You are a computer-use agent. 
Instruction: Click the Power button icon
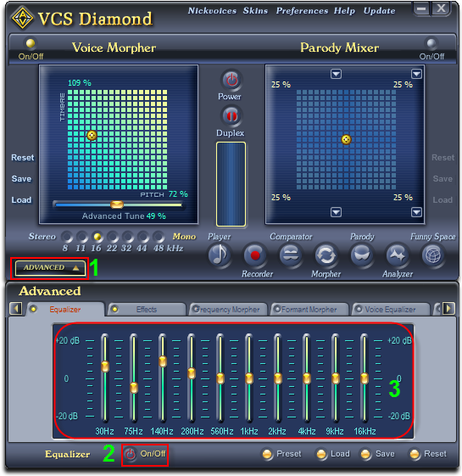[231, 80]
